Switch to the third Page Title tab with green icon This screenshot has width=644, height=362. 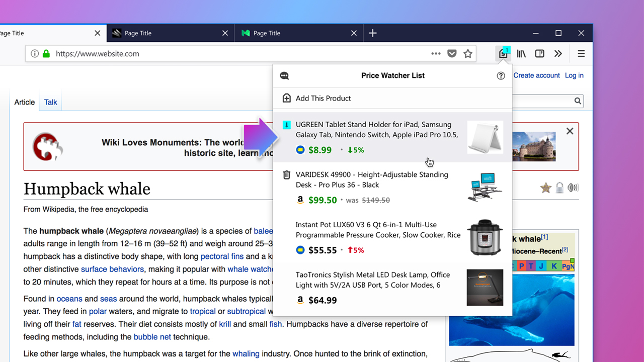299,33
